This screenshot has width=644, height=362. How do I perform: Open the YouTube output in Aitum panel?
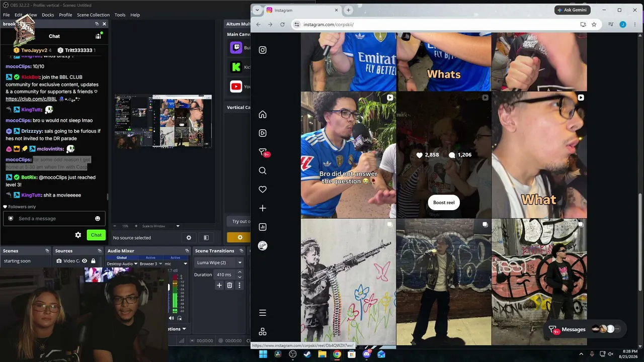click(x=236, y=86)
